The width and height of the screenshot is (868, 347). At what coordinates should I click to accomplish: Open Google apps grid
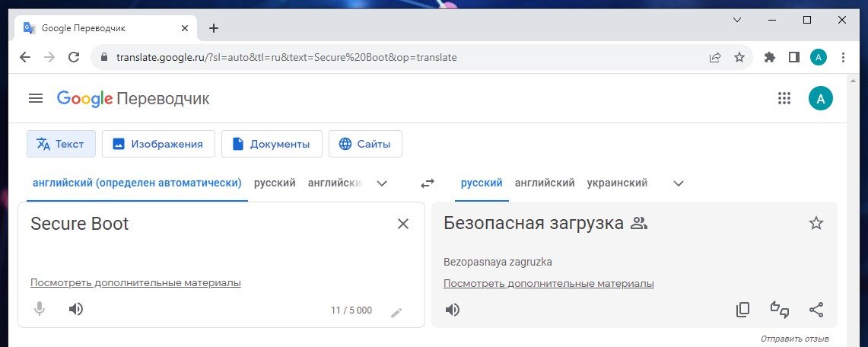click(x=784, y=98)
